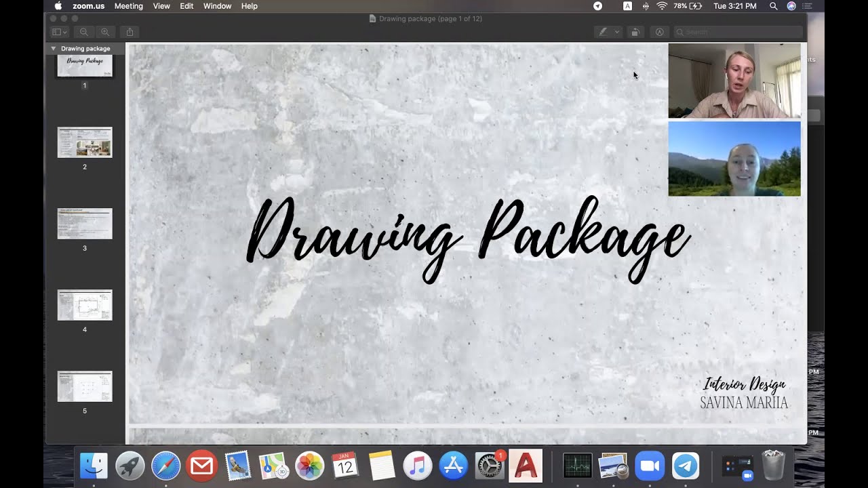Open the Edit menu
This screenshot has width=868, height=488.
click(x=186, y=6)
